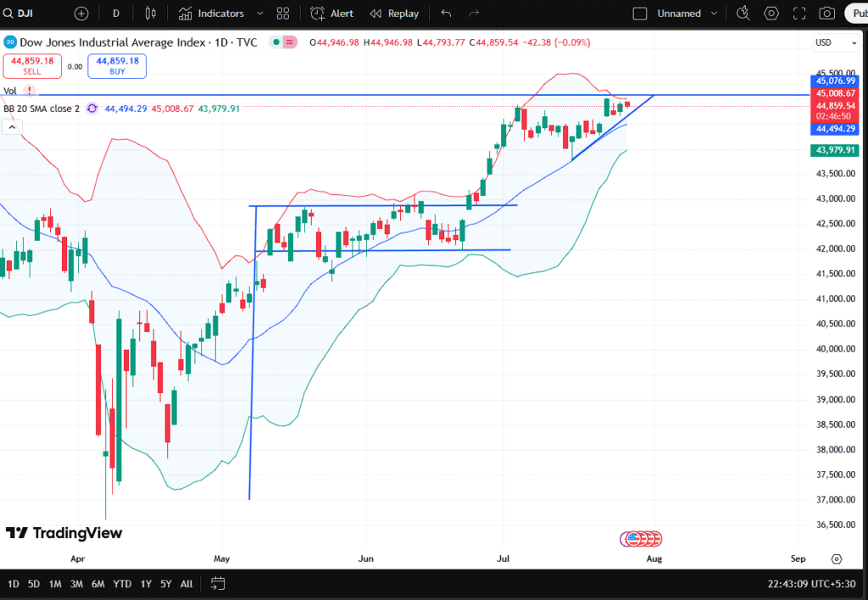The width and height of the screenshot is (868, 600).
Task: Open timezone menu 22:43:09 UTC+5:30
Action: coord(811,584)
